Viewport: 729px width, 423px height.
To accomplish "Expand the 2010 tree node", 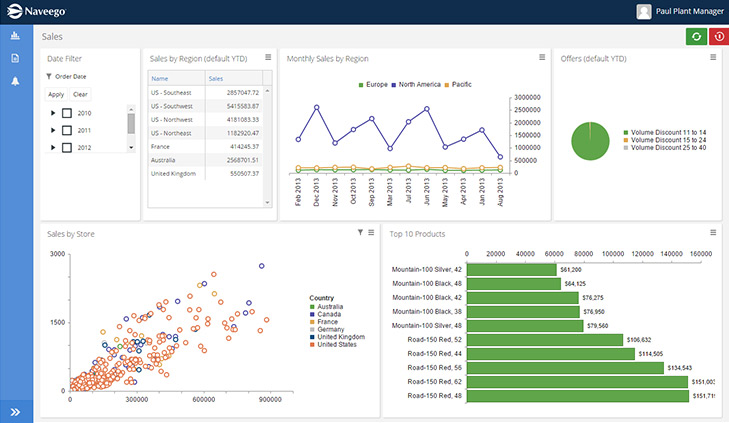I will click(x=52, y=113).
